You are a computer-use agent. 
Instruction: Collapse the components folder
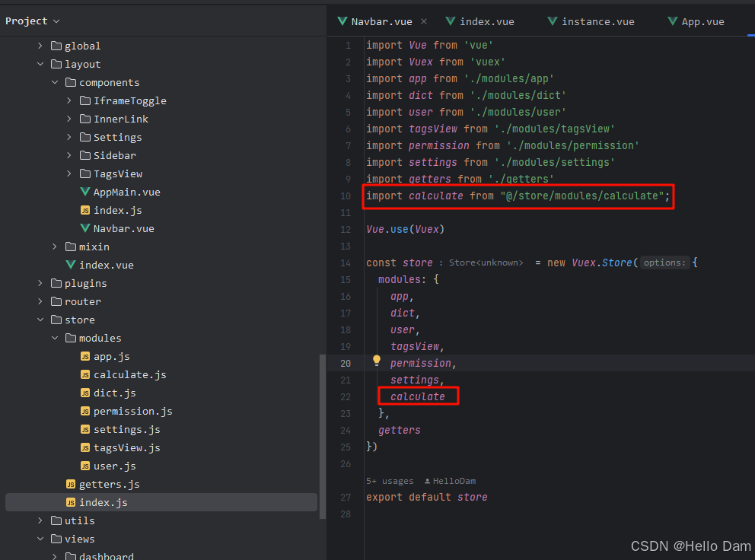point(54,82)
